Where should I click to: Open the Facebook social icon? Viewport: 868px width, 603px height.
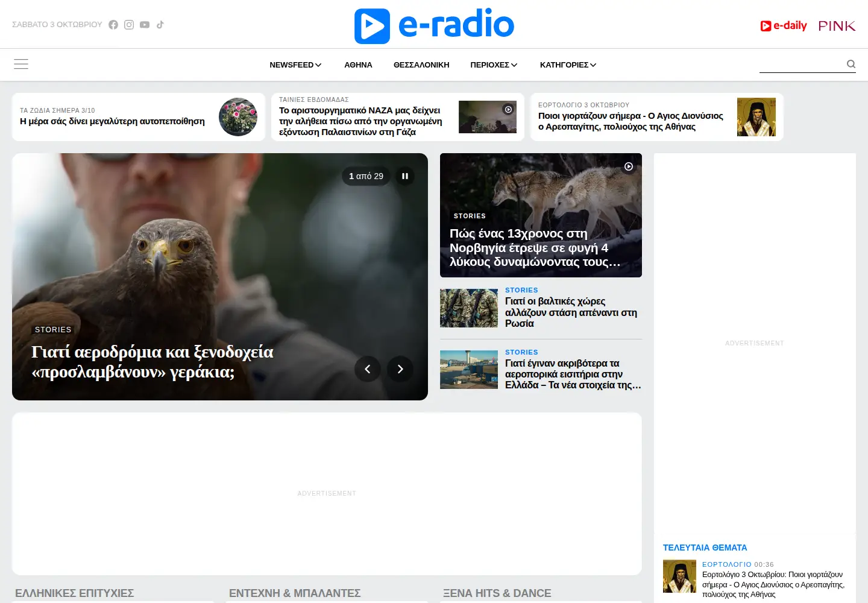coord(113,25)
